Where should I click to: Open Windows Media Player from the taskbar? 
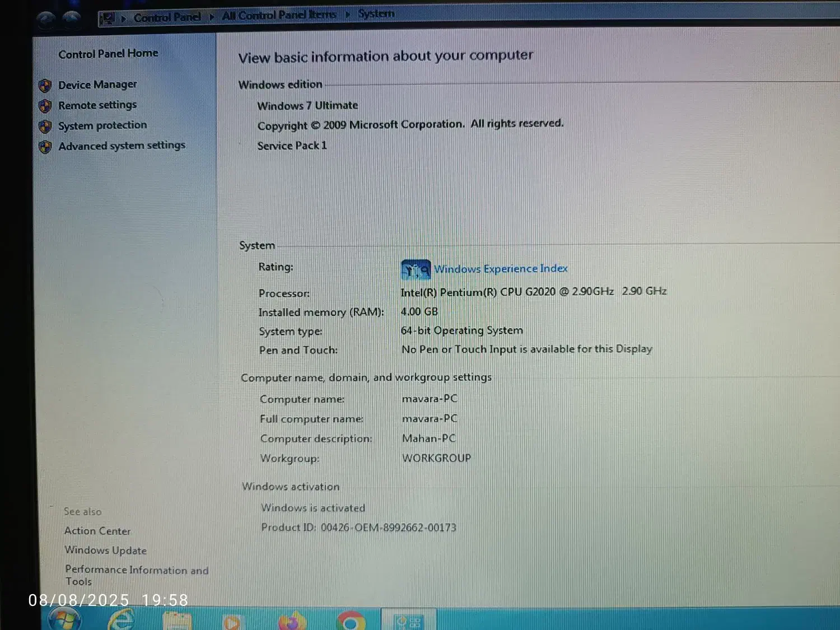232,622
